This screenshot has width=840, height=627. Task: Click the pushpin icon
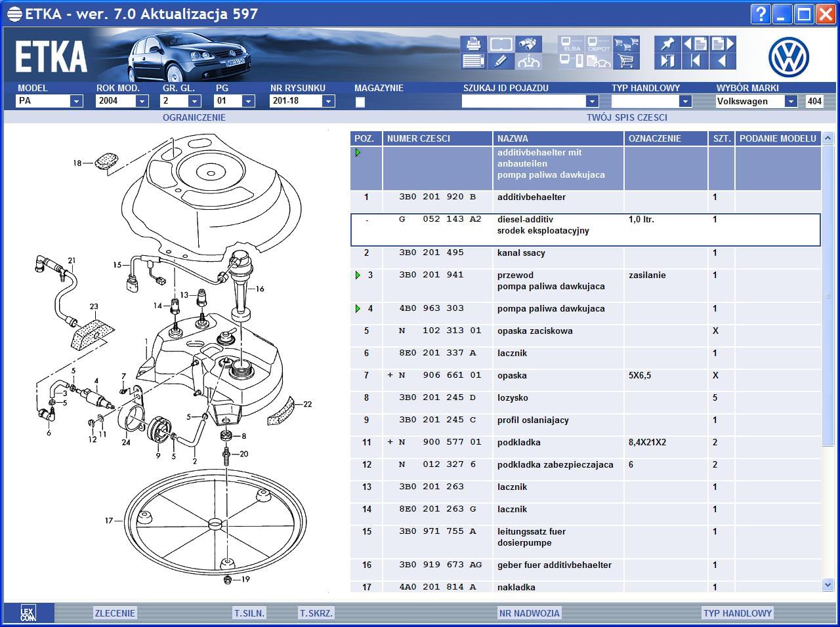[667, 44]
